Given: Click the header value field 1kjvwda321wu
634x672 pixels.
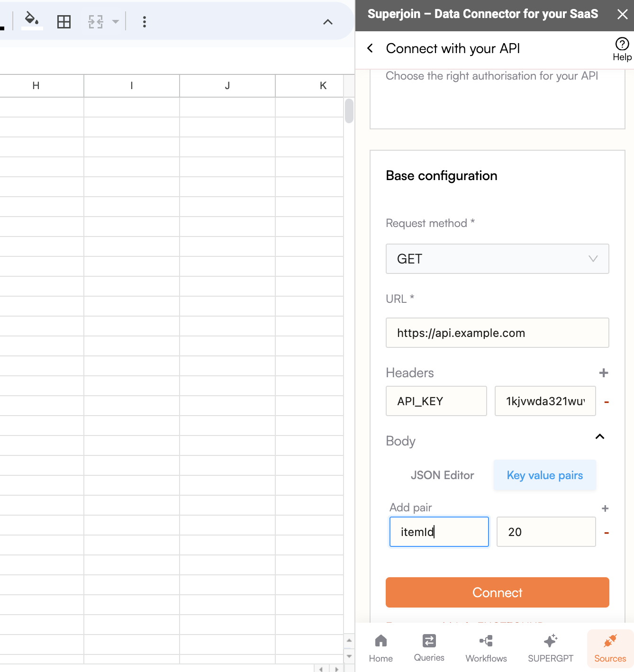Looking at the screenshot, I should point(545,401).
